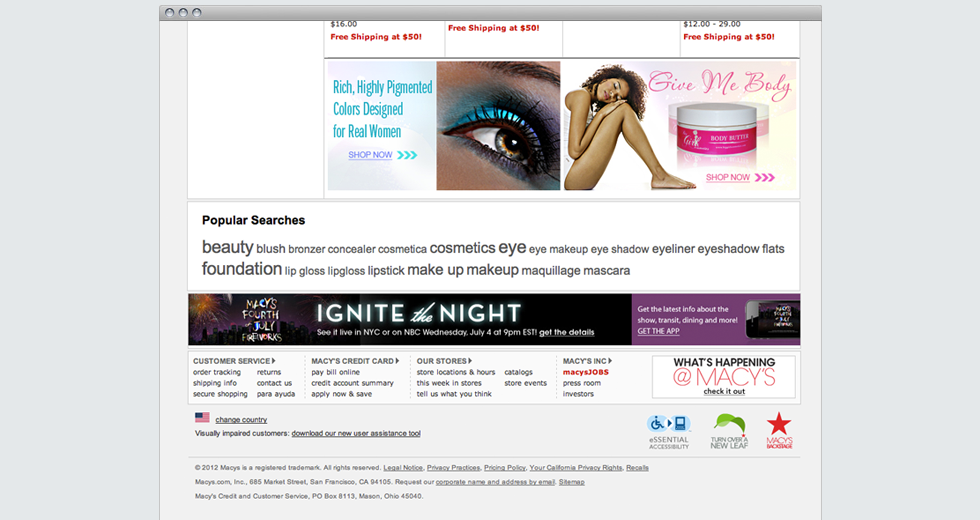The height and width of the screenshot is (520, 980).
Task: Click the GET THE APP link
Action: point(658,331)
